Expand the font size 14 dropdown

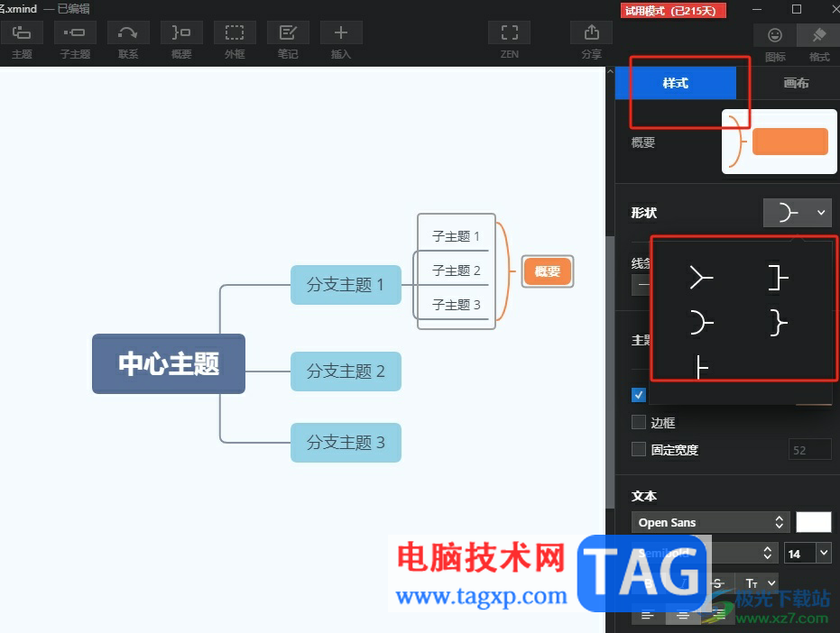pos(824,553)
